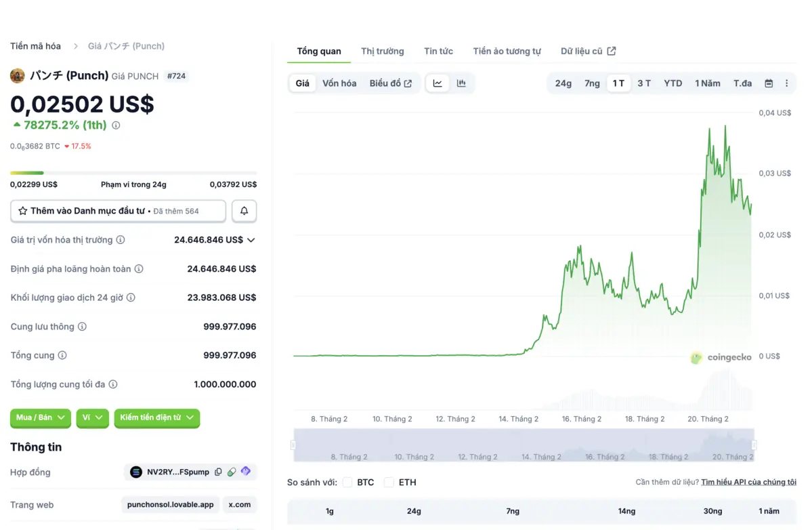Viewport: 812px width, 530px height.
Task: Open chart options three-dot menu
Action: tap(786, 83)
